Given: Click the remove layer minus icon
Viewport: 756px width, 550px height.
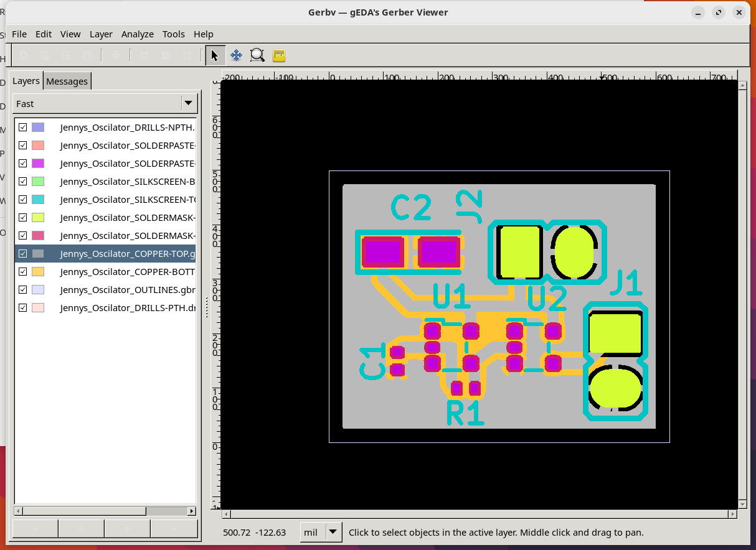Looking at the screenshot, I should [174, 529].
